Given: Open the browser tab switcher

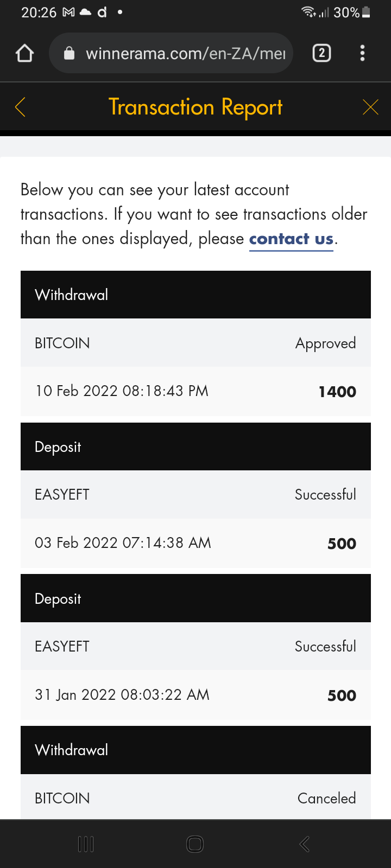Looking at the screenshot, I should click(x=321, y=53).
